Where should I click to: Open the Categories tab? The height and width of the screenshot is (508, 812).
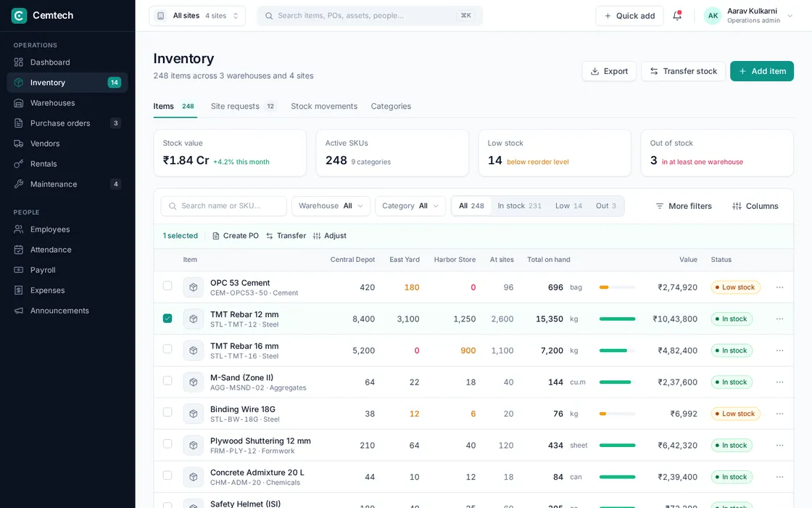pyautogui.click(x=391, y=106)
